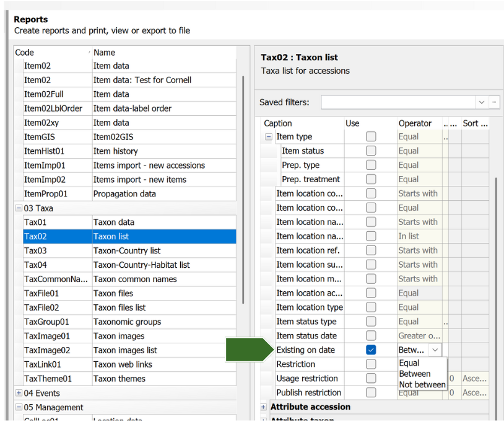This screenshot has height=427, width=504.
Task: Open the Existing on date operator dropdown
Action: [435, 350]
